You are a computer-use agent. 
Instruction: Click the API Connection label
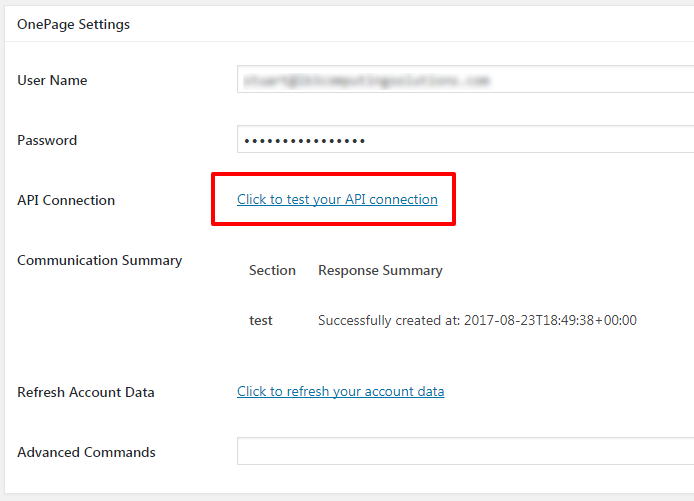click(66, 200)
